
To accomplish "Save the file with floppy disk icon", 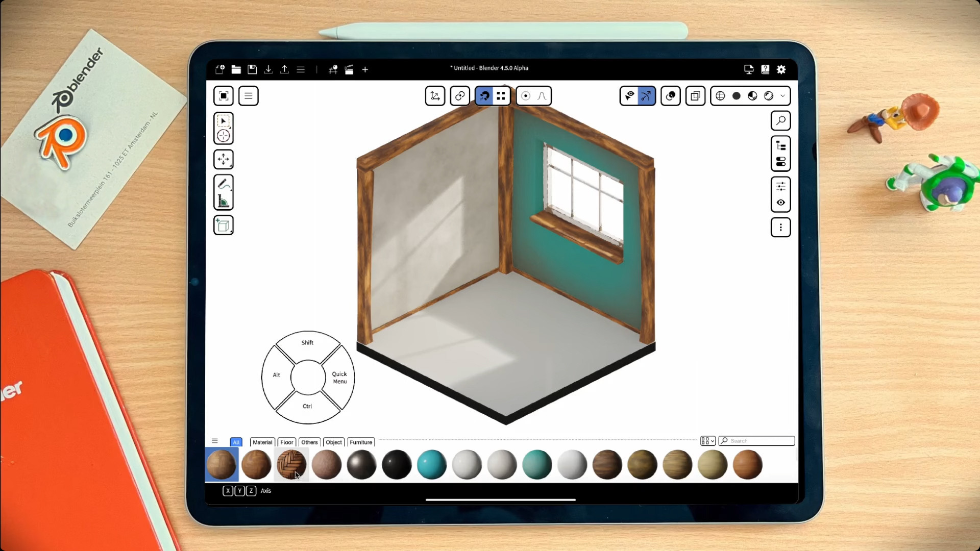I will [252, 69].
